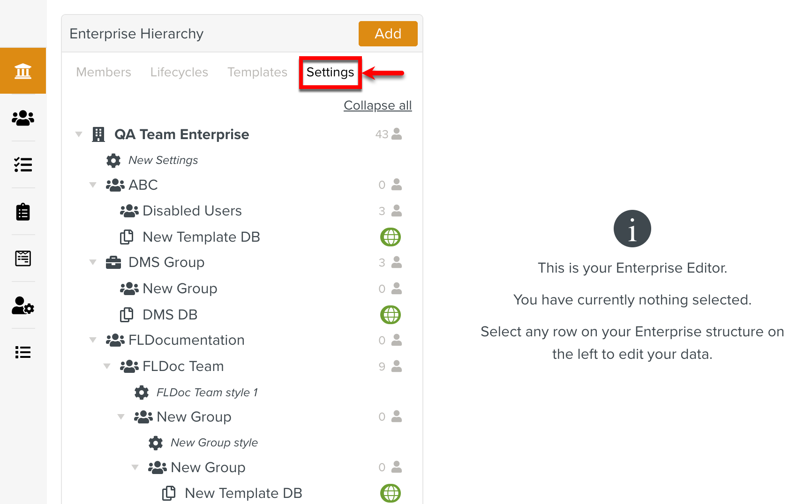Select the Disabled Users group row

(192, 211)
